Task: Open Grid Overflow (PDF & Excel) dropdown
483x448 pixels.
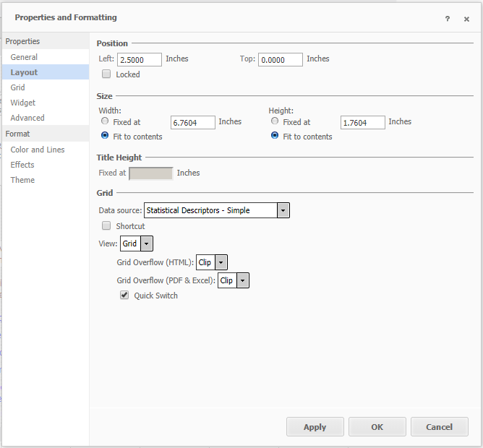Action: [242, 280]
